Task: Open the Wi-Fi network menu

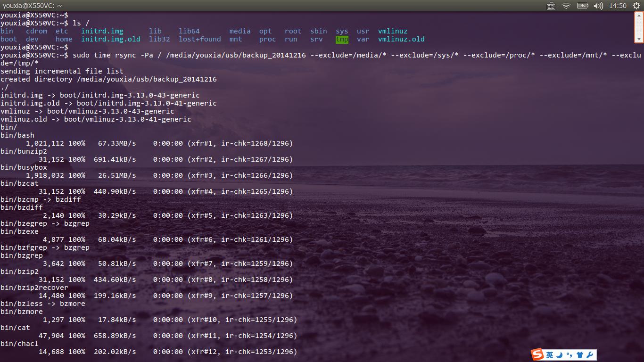Action: click(566, 6)
